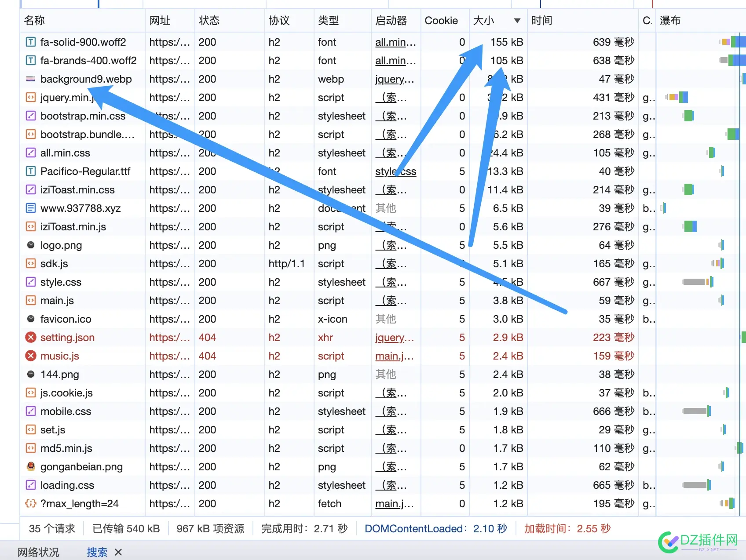
Task: Click the stylesheet icon beside bootstrap.min.css
Action: pos(30,116)
